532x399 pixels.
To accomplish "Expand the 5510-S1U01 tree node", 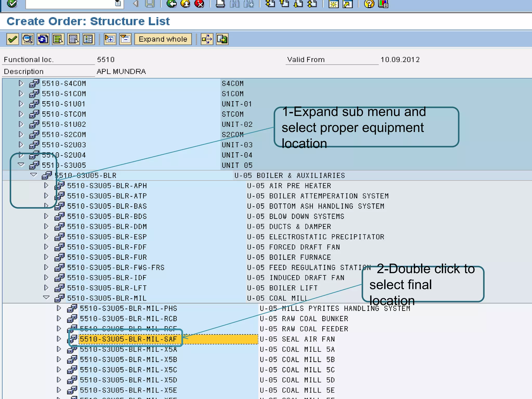I will click(x=21, y=104).
